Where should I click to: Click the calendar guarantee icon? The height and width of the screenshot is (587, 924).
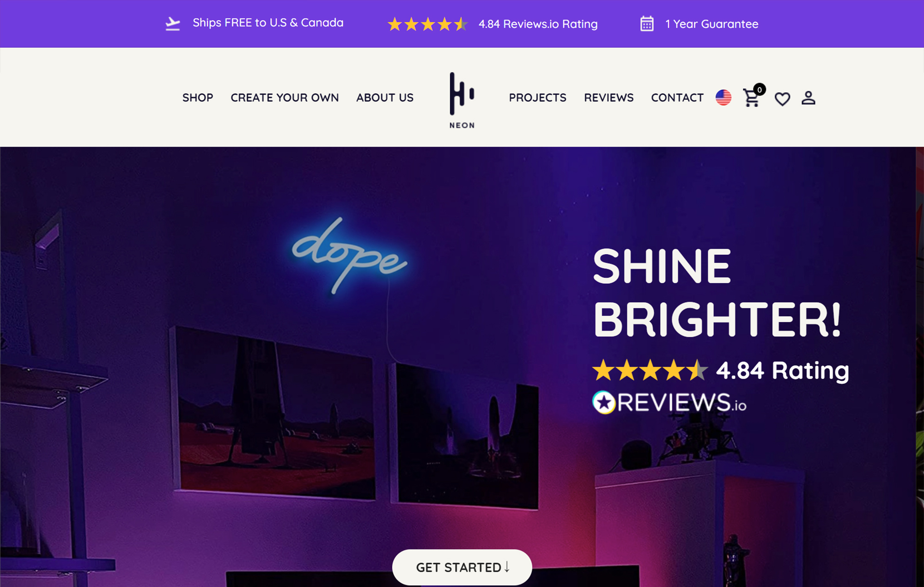[x=647, y=24]
